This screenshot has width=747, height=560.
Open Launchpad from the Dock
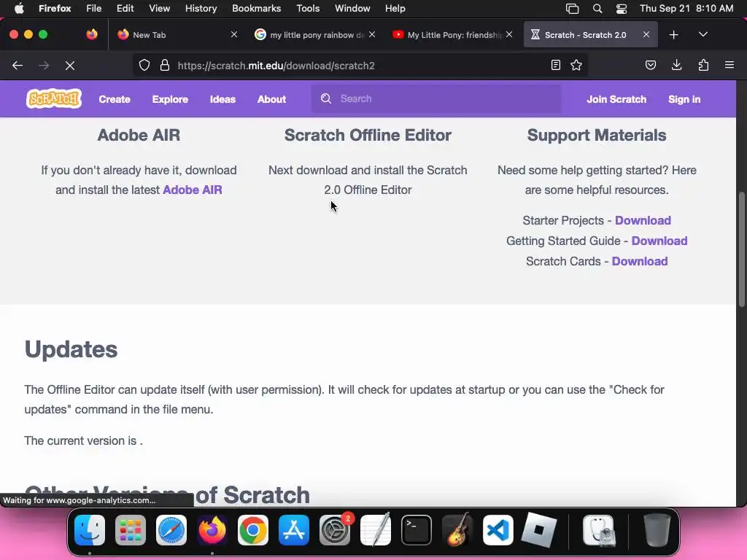coord(131,530)
